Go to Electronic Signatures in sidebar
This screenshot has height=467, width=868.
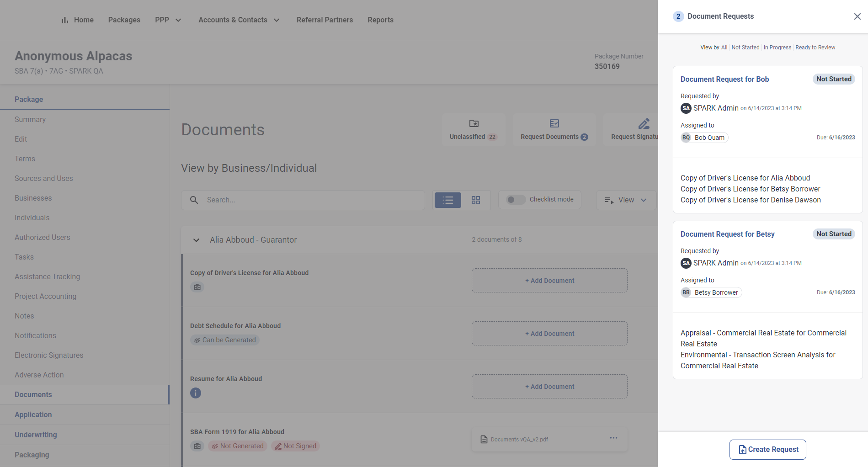coord(49,355)
